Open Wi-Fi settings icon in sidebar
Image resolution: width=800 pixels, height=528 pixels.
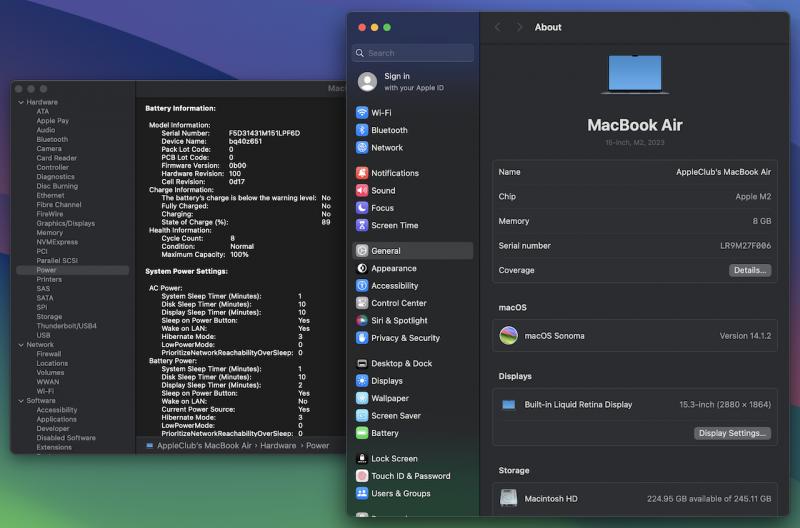(362, 113)
